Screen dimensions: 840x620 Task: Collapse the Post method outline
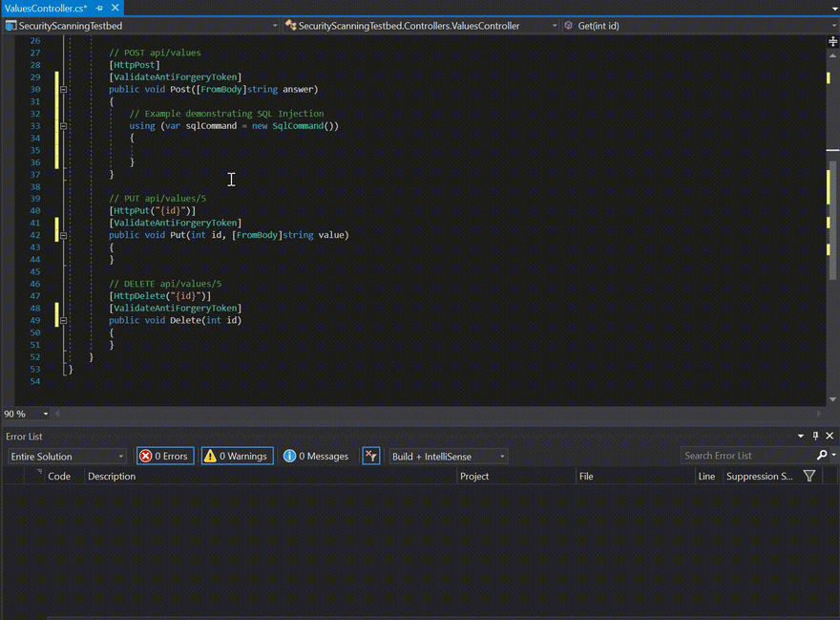coord(63,90)
